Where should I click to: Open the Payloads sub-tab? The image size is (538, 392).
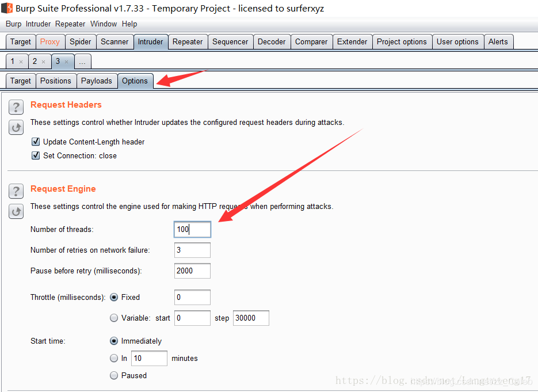click(x=97, y=81)
